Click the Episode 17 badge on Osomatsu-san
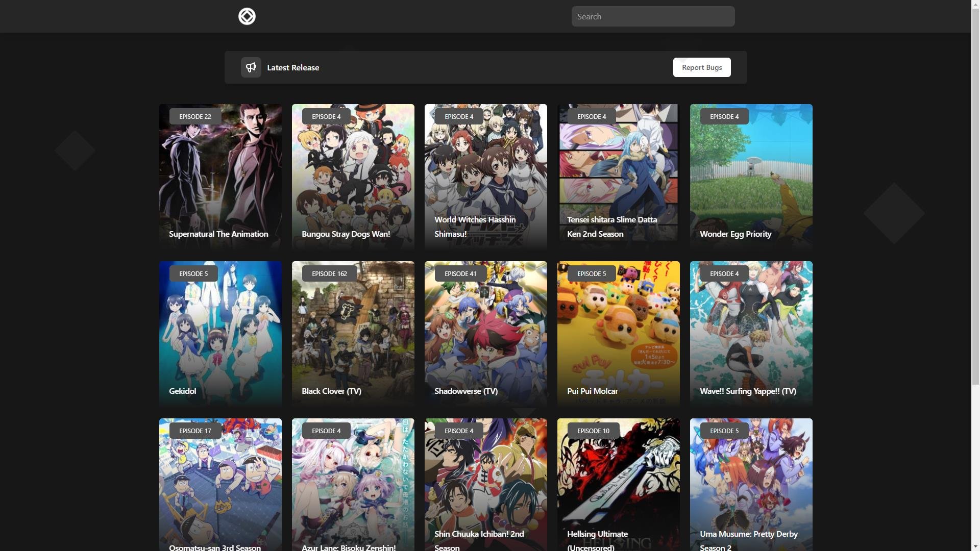The height and width of the screenshot is (551, 980). click(195, 431)
